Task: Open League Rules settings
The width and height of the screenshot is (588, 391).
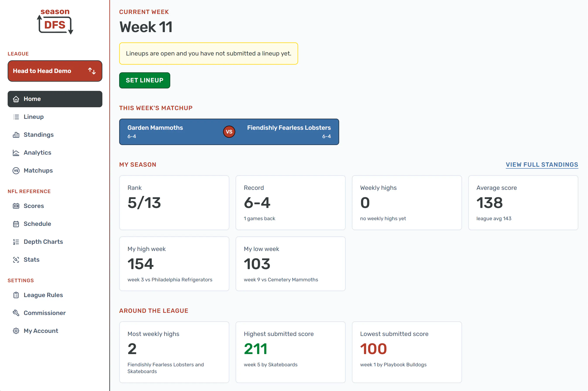Action: [x=55, y=295]
